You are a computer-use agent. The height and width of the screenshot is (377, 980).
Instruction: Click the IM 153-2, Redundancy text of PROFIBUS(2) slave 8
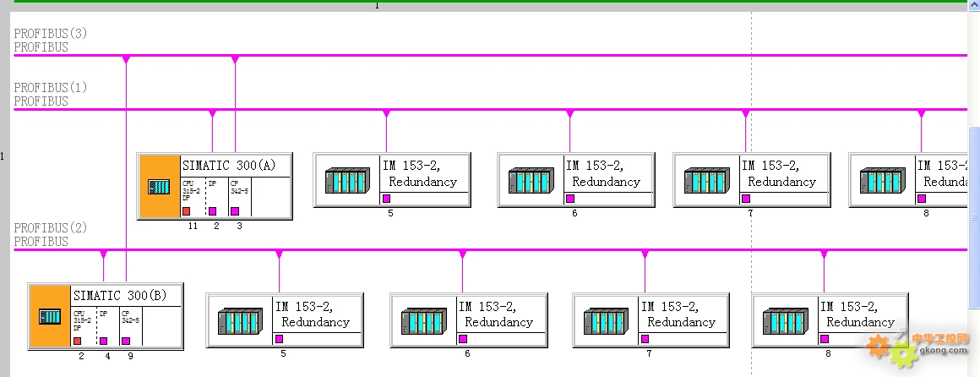(857, 314)
